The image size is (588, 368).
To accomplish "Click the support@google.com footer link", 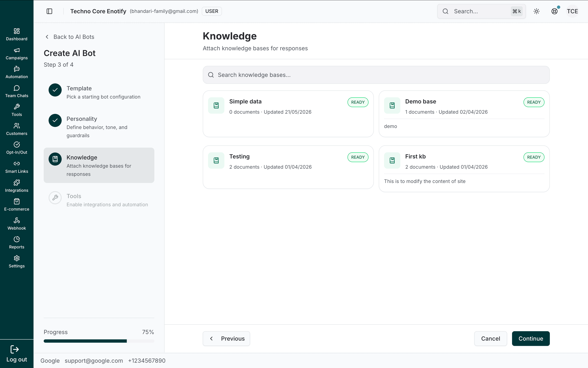I will click(x=94, y=361).
